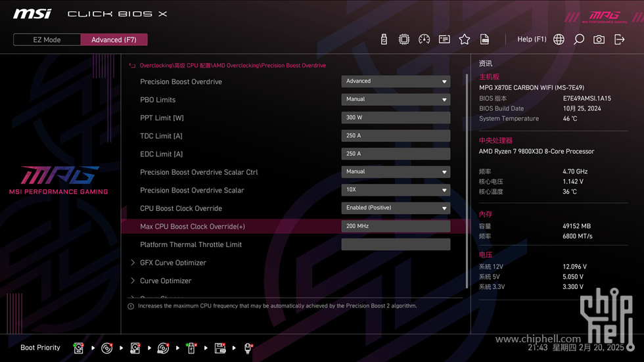644x362 pixels.
Task: Click the 4.70 GHz CPU frequency value
Action: point(575,171)
